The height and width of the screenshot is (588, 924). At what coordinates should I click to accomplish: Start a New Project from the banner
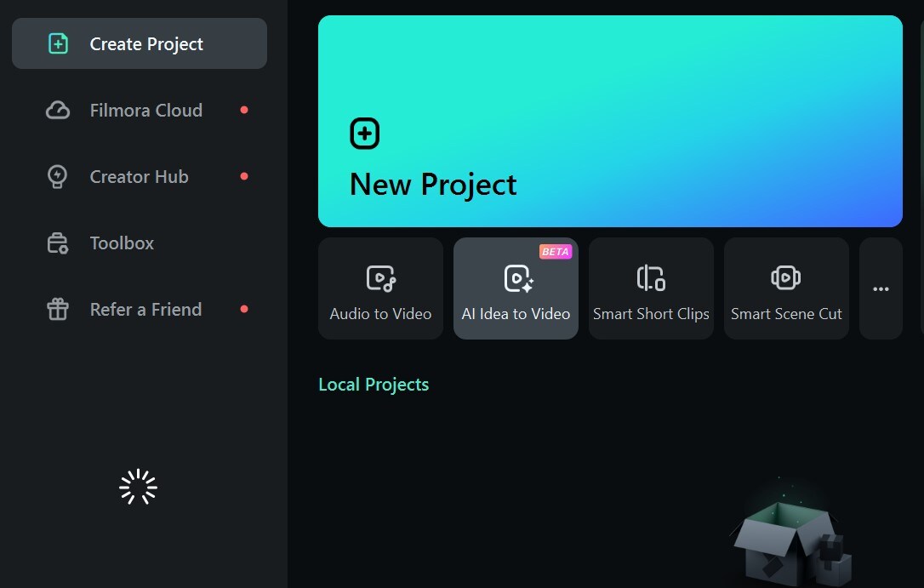[x=610, y=122]
